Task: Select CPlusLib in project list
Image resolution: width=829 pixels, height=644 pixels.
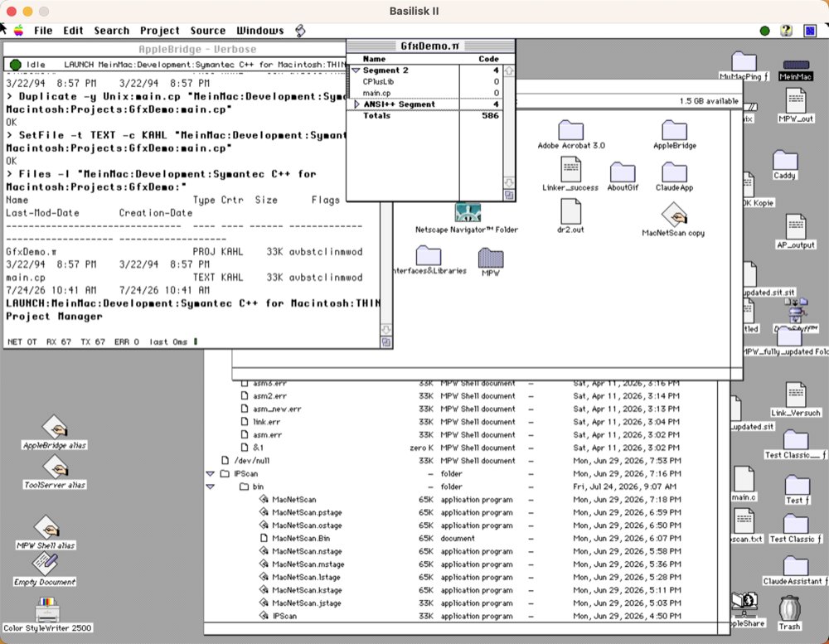Action: click(x=378, y=81)
